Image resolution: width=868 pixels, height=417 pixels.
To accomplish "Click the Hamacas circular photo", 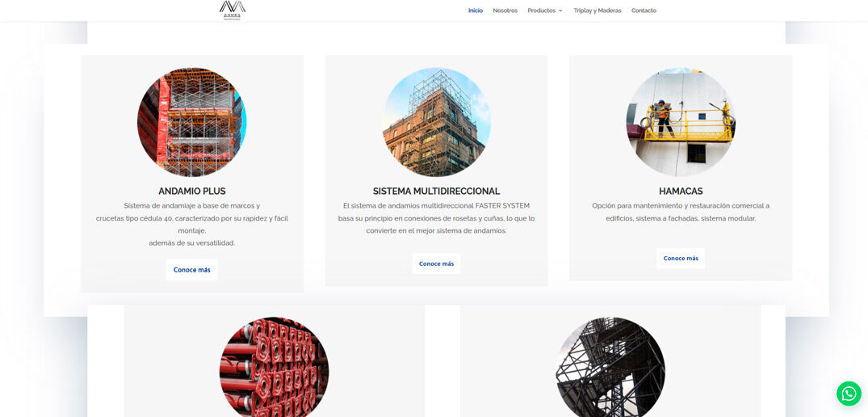I will (x=681, y=122).
